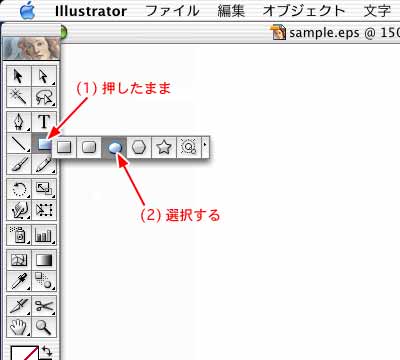The height and width of the screenshot is (360, 400).
Task: Click the Venus image atop the toolbox
Action: coord(31,48)
